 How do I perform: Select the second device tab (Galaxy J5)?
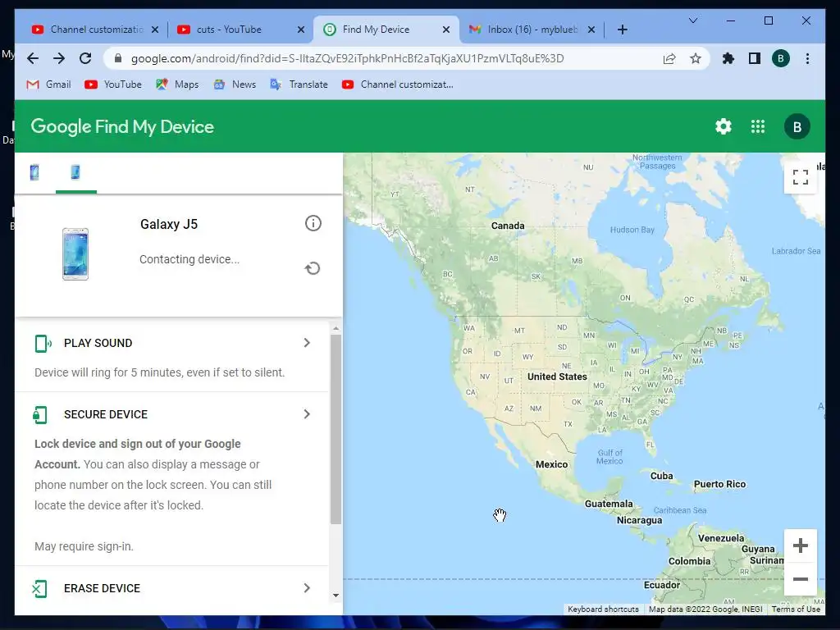(x=75, y=172)
